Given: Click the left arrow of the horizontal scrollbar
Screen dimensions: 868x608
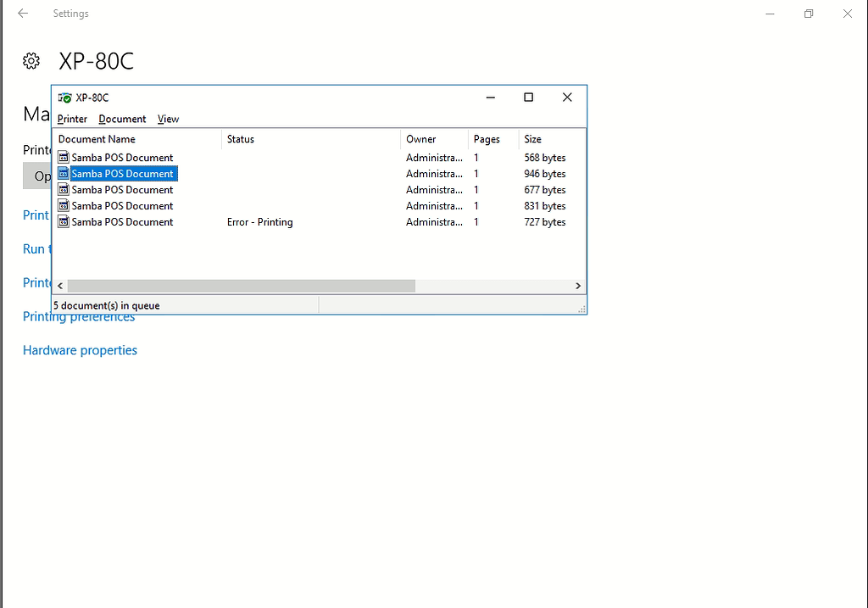Looking at the screenshot, I should 60,287.
